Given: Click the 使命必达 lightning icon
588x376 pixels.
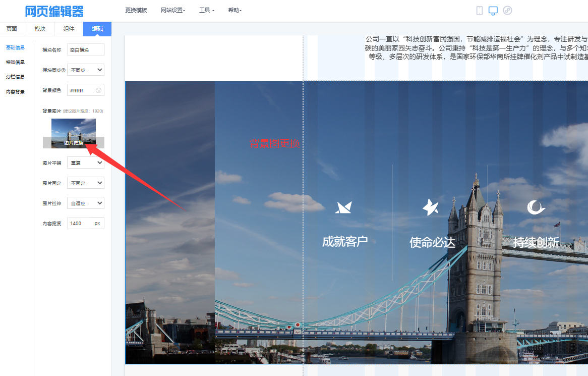Looking at the screenshot, I should tap(431, 207).
